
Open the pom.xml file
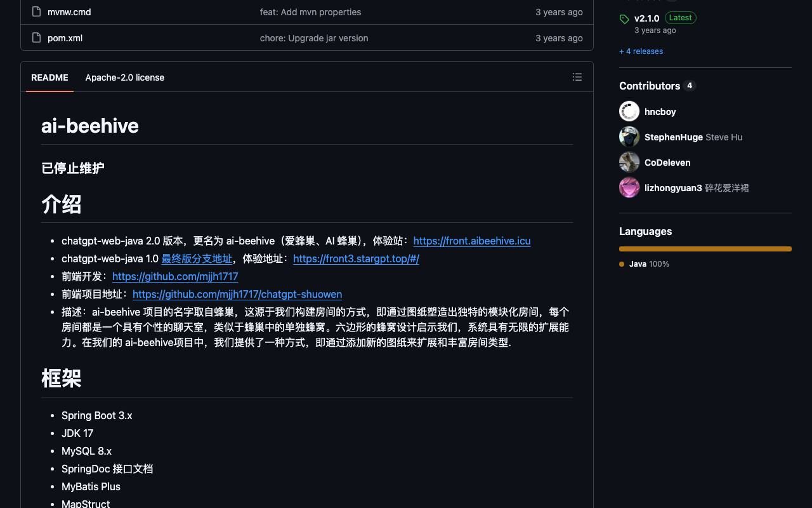(x=65, y=38)
